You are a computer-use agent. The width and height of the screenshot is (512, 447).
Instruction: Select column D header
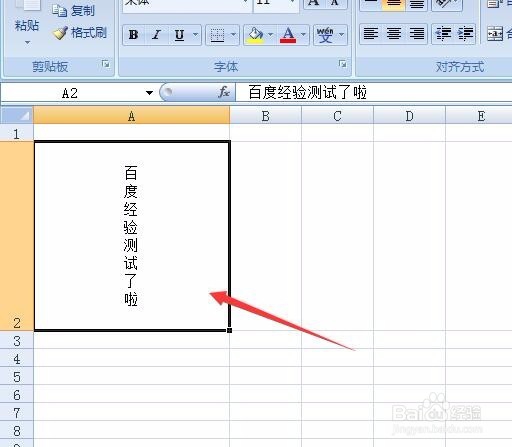(409, 116)
